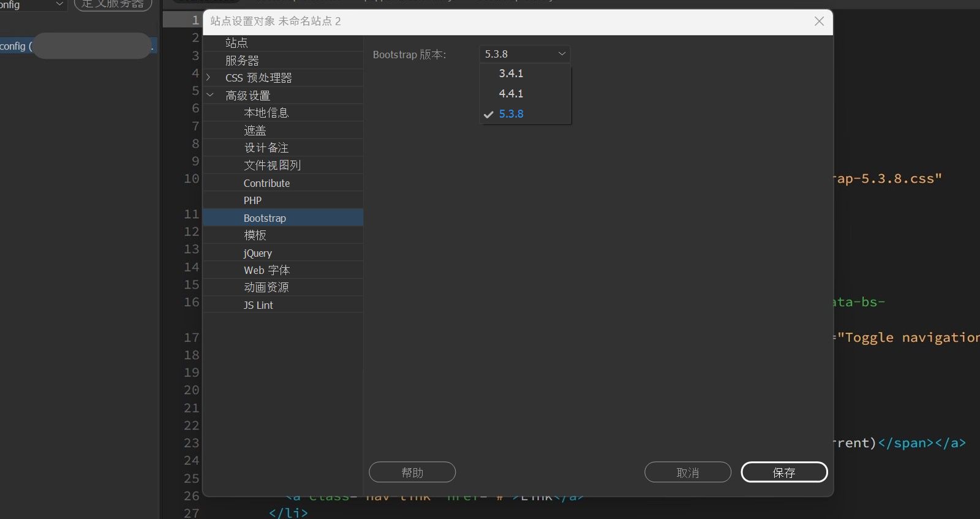The width and height of the screenshot is (980, 519).
Task: Close the site setup dialog
Action: 819,21
